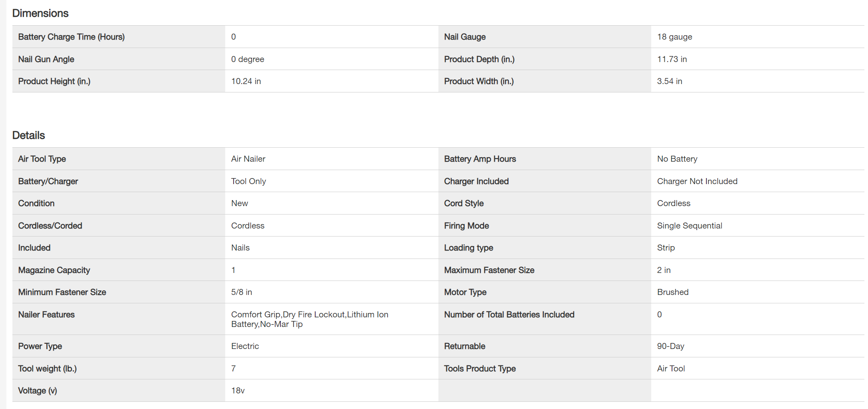Select the Product Width (in.) label
The image size is (868, 409).
(479, 81)
